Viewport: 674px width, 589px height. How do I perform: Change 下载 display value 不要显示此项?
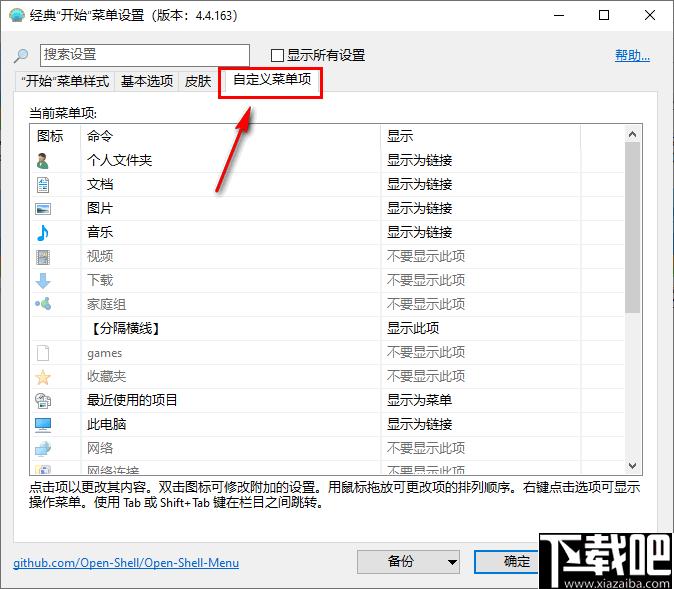(x=426, y=281)
